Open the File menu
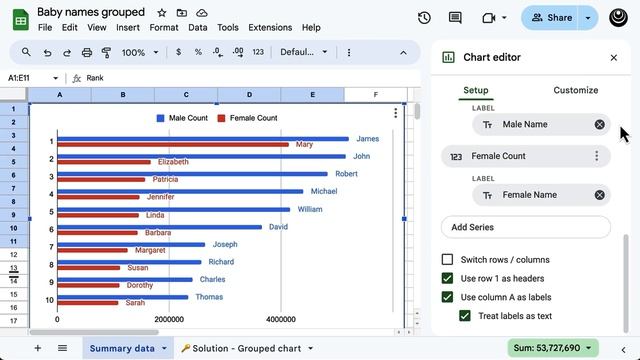The height and width of the screenshot is (360, 640). [45, 28]
